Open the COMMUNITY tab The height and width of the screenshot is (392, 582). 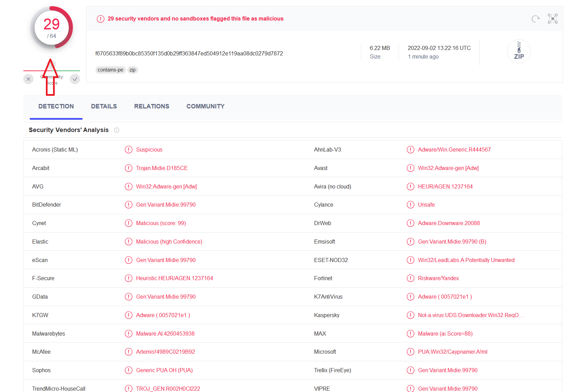pos(206,106)
